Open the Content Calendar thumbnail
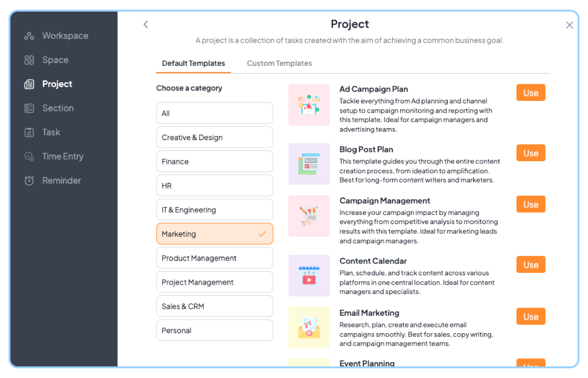Screen dimensions: 588x378 pyautogui.click(x=309, y=275)
